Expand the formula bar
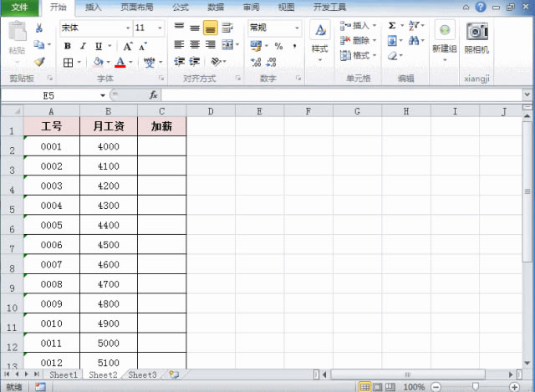Screen dimensions: 535x392 (x=527, y=94)
